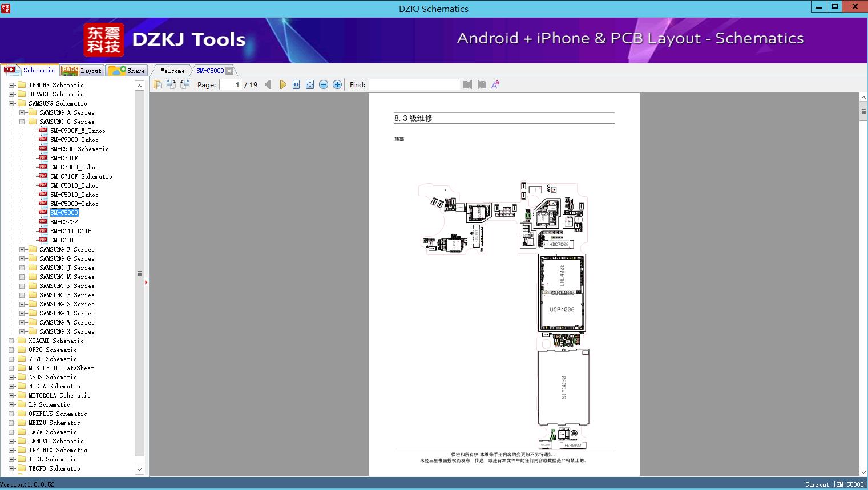868x490 pixels.
Task: Select VIVO Schematic folder
Action: point(53,359)
